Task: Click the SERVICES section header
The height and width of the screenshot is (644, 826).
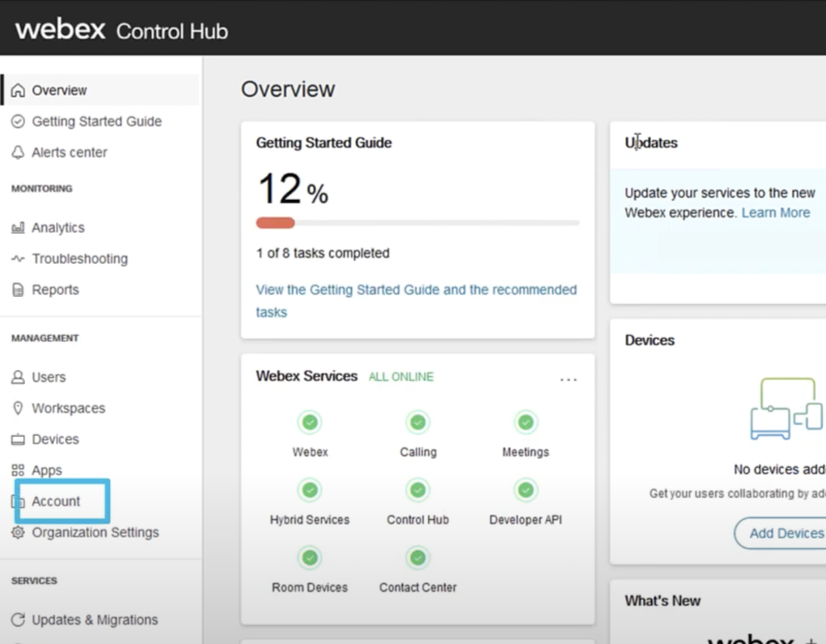Action: click(34, 581)
